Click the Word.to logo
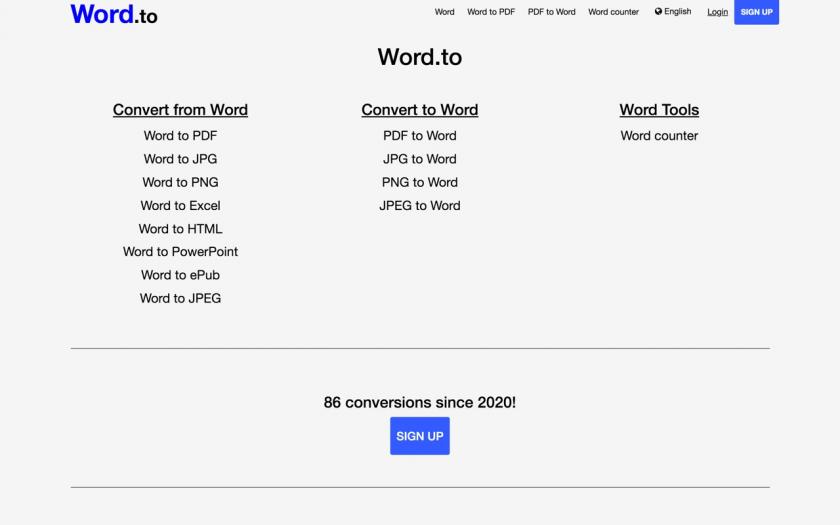 (114, 14)
